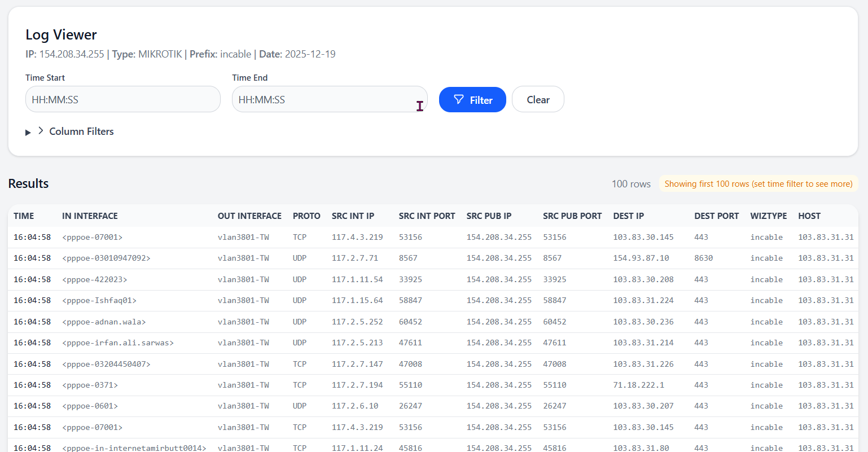Click destination port 8630
This screenshot has height=452, width=868.
(704, 258)
